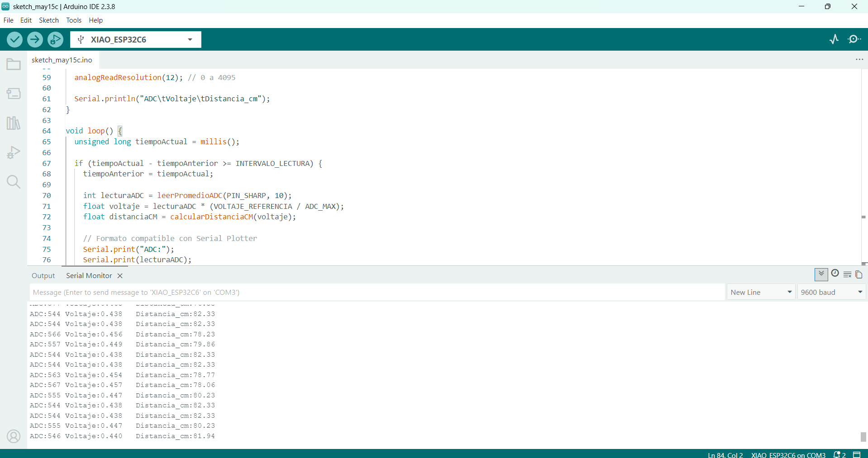This screenshot has width=868, height=458.
Task: Select the Serial Monitor panel tab
Action: [x=89, y=276]
